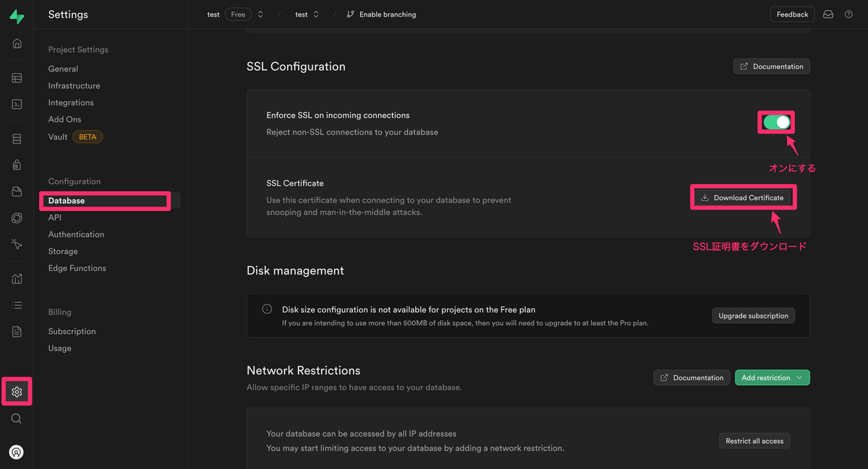Click the organization name test in breadcrumb
Viewport: 868px width, 469px height.
tap(213, 14)
